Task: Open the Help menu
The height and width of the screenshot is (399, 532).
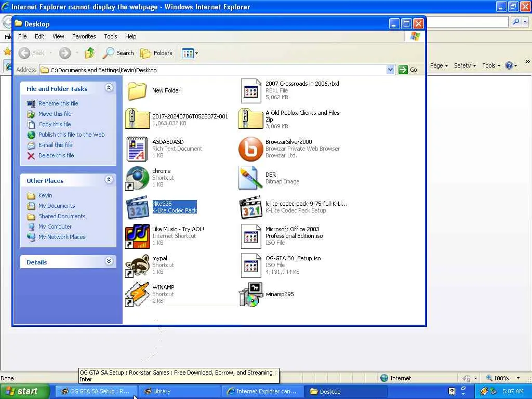Action: click(x=130, y=36)
